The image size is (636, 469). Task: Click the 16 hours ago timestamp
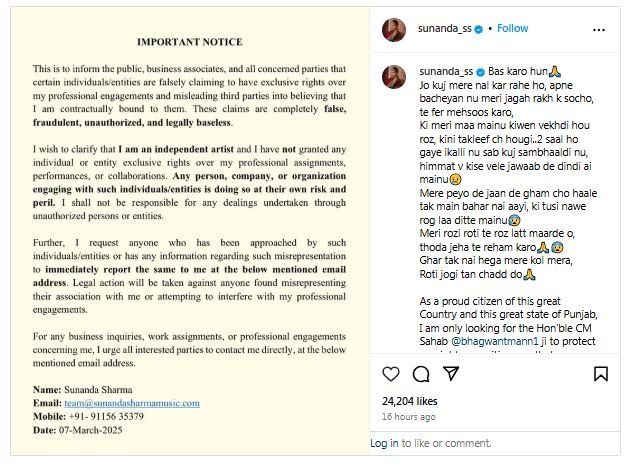(409, 416)
